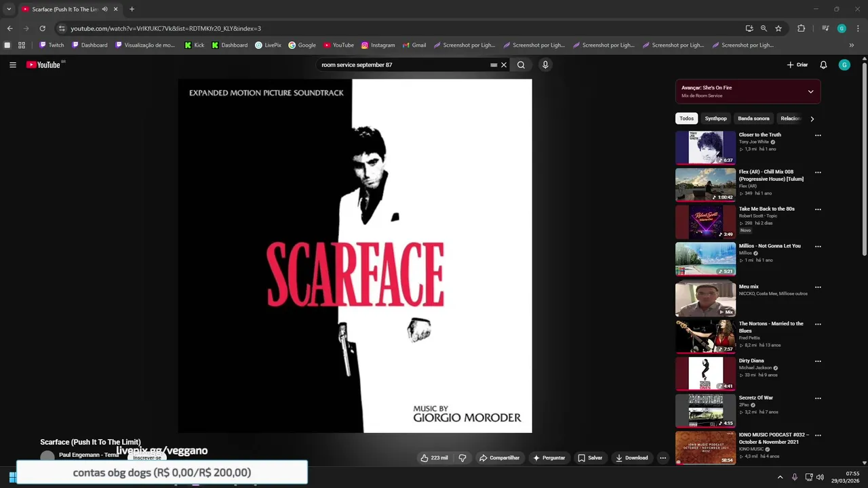Image resolution: width=868 pixels, height=488 pixels.
Task: Show more filter chips with the right arrow
Action: point(812,119)
